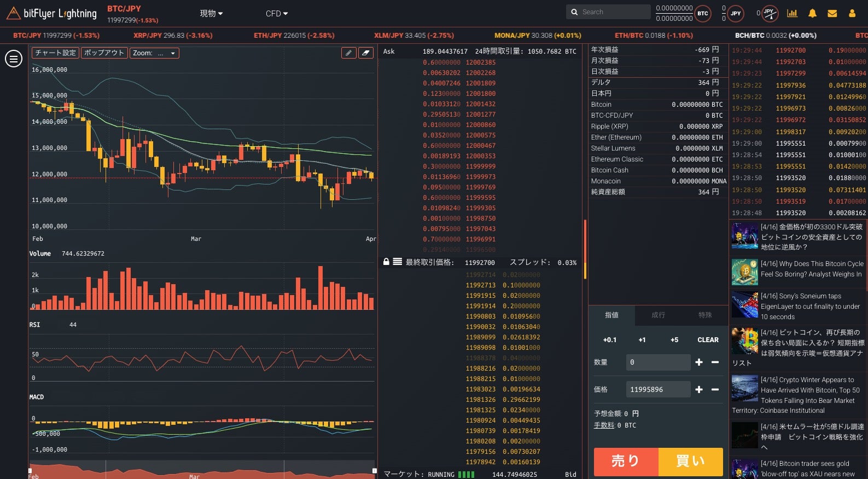Select ETH/JPY in the ticker bar
The height and width of the screenshot is (479, 868).
click(294, 35)
